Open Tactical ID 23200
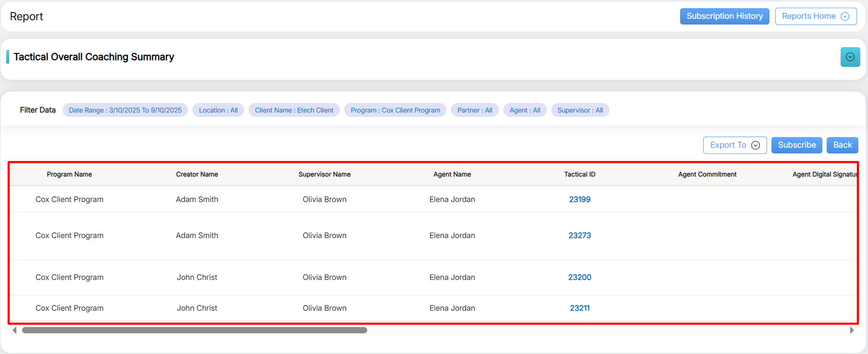Screen dimensions: 868x354 [580, 278]
